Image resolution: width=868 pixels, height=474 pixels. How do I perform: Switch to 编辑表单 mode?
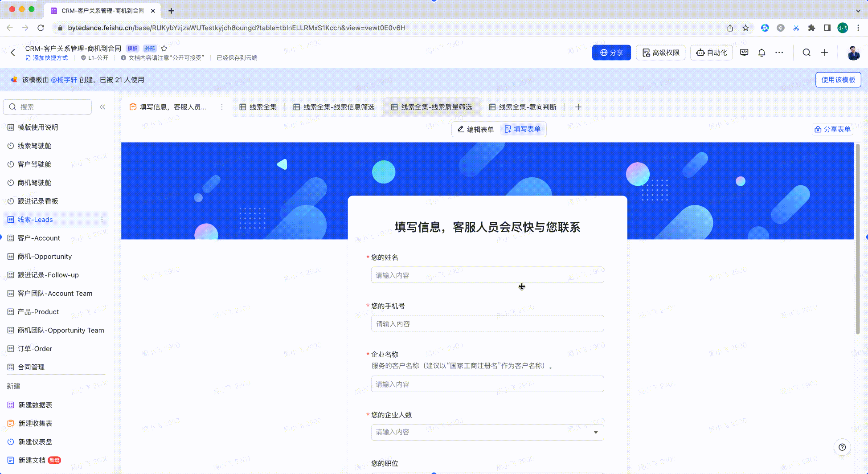pyautogui.click(x=475, y=129)
